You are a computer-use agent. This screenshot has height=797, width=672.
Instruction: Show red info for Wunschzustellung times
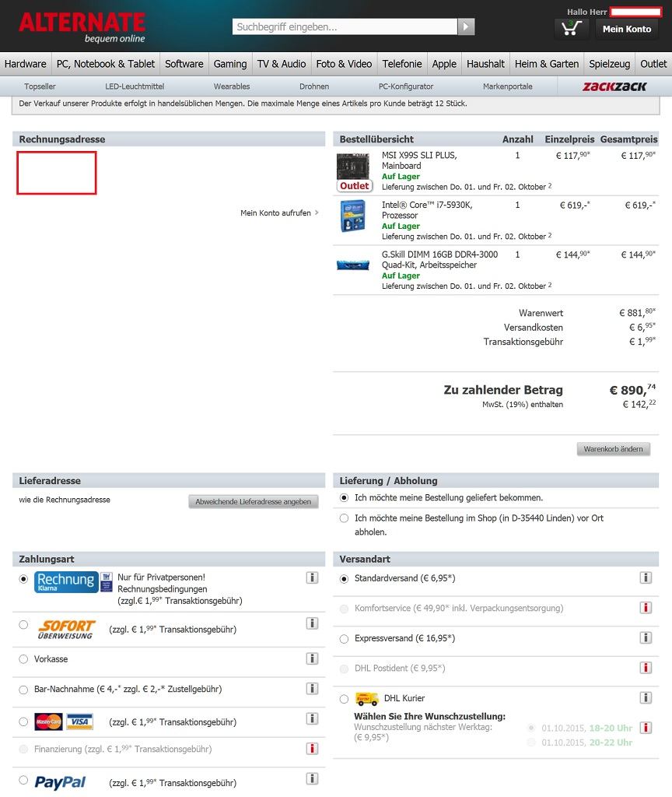(x=646, y=728)
